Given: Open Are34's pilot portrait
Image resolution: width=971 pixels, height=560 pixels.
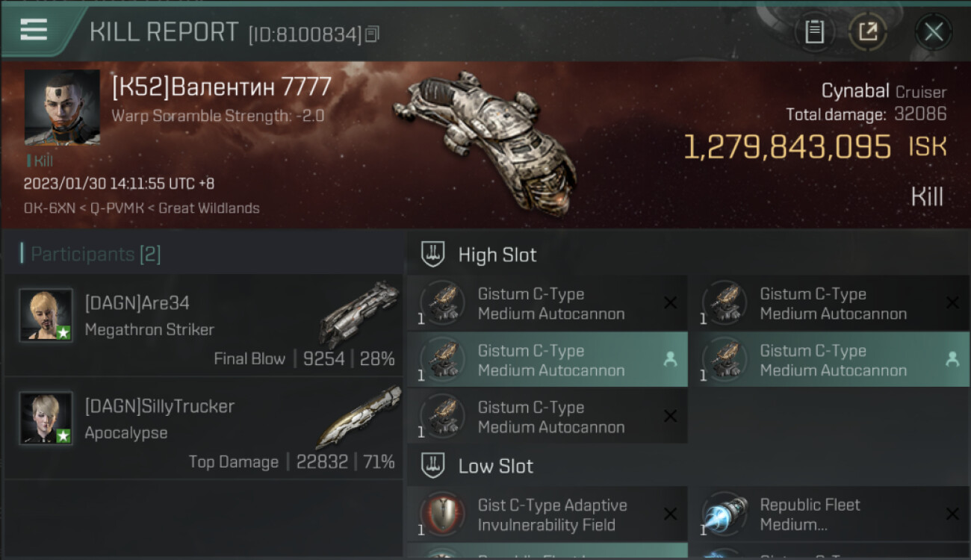Looking at the screenshot, I should coord(46,315).
